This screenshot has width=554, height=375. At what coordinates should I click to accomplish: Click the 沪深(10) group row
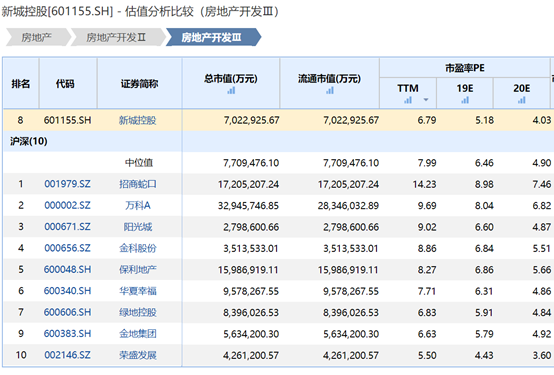point(278,141)
